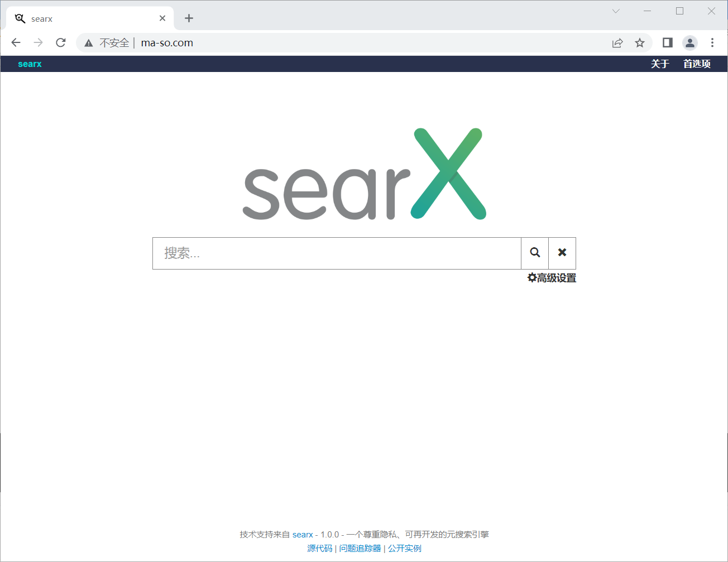The width and height of the screenshot is (728, 562).
Task: Open Chrome's three-dot menu
Action: [x=712, y=42]
